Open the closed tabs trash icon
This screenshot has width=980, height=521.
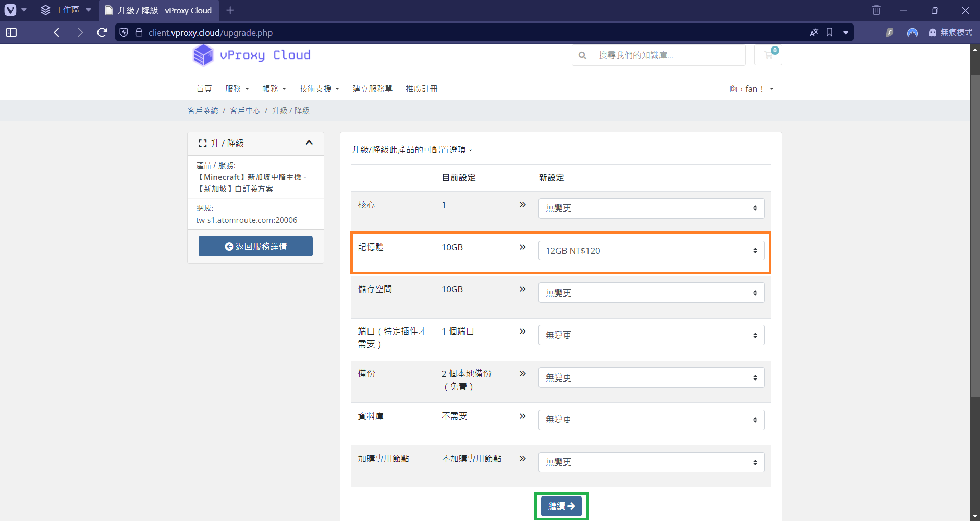[x=876, y=10]
